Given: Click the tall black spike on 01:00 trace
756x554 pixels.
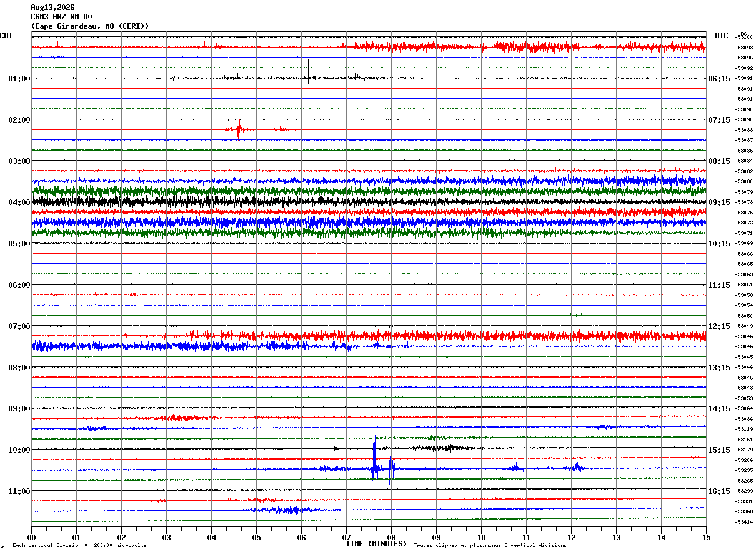Looking at the screenshot, I should coord(309,71).
